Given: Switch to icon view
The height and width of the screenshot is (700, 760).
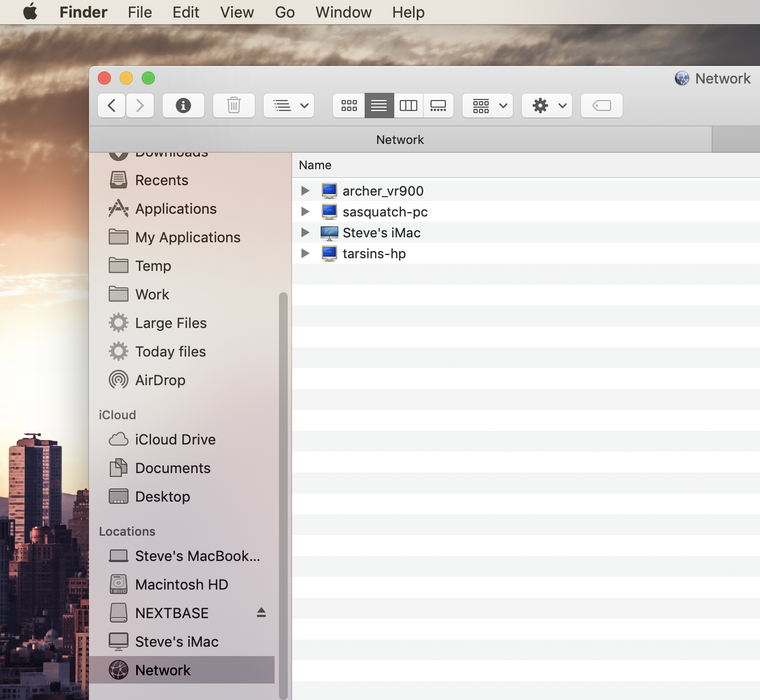Looking at the screenshot, I should click(349, 105).
